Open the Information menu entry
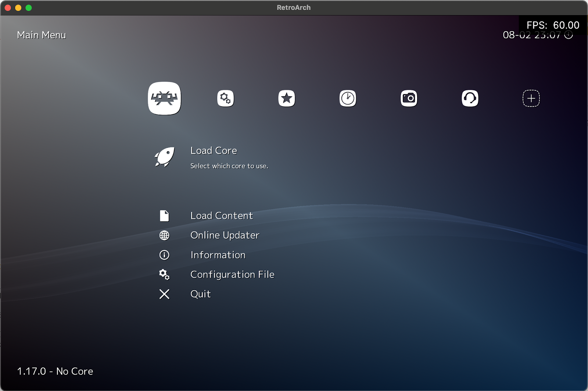This screenshot has width=588, height=391. click(218, 255)
